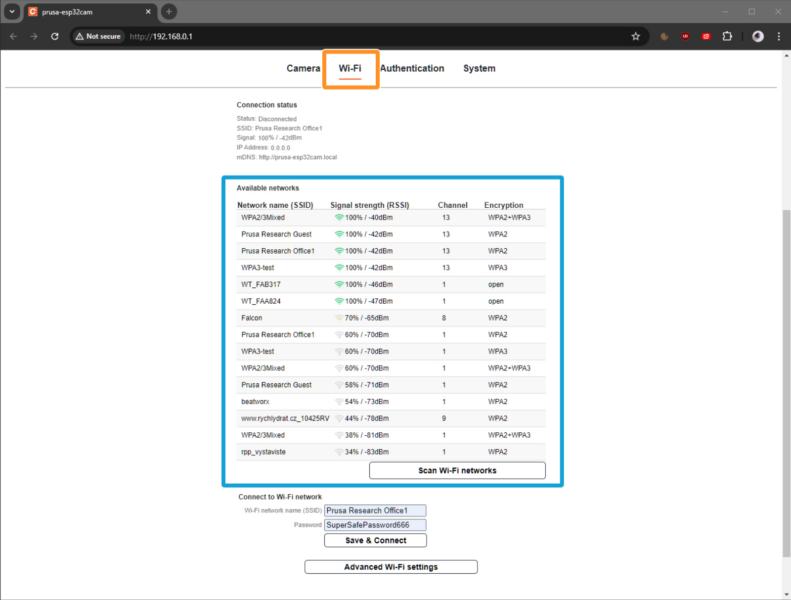Open the Chrome profile avatar
This screenshot has width=791, height=600.
[x=757, y=36]
